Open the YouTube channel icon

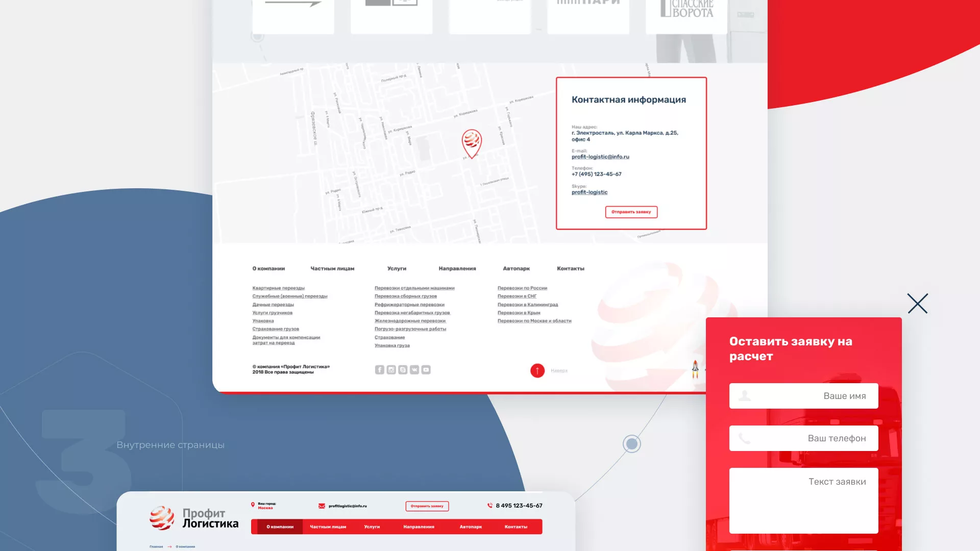(x=426, y=370)
